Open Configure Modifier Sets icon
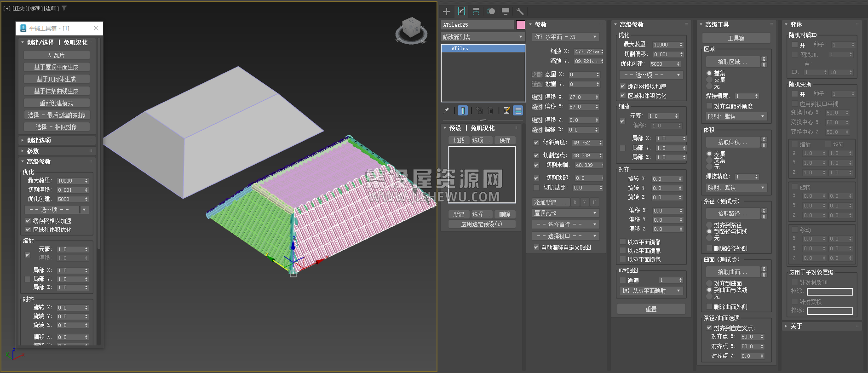The image size is (868, 373). click(506, 110)
